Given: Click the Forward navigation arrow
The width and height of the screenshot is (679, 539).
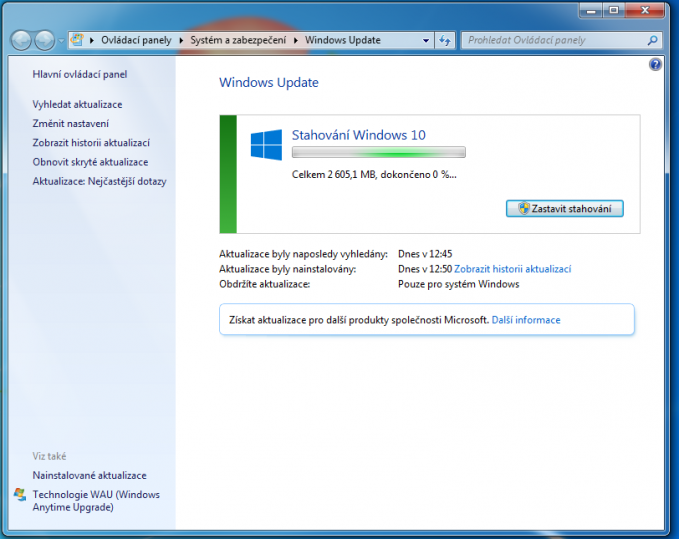Looking at the screenshot, I should click(x=44, y=41).
